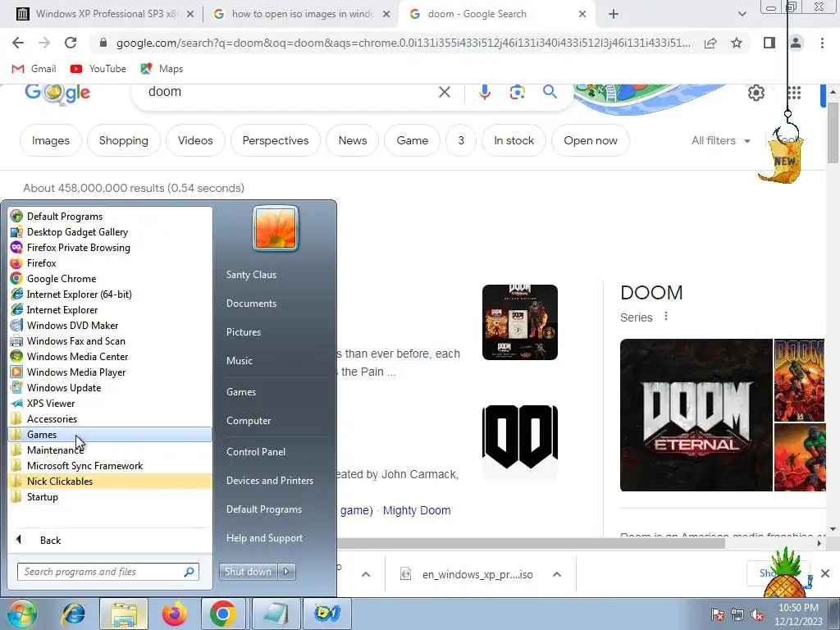This screenshot has width=840, height=630.
Task: Open DOOM Series more options dots
Action: click(x=666, y=317)
